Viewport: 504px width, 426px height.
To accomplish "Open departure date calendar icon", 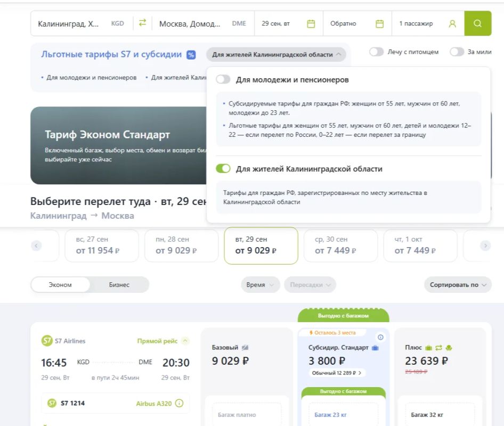I will click(311, 23).
